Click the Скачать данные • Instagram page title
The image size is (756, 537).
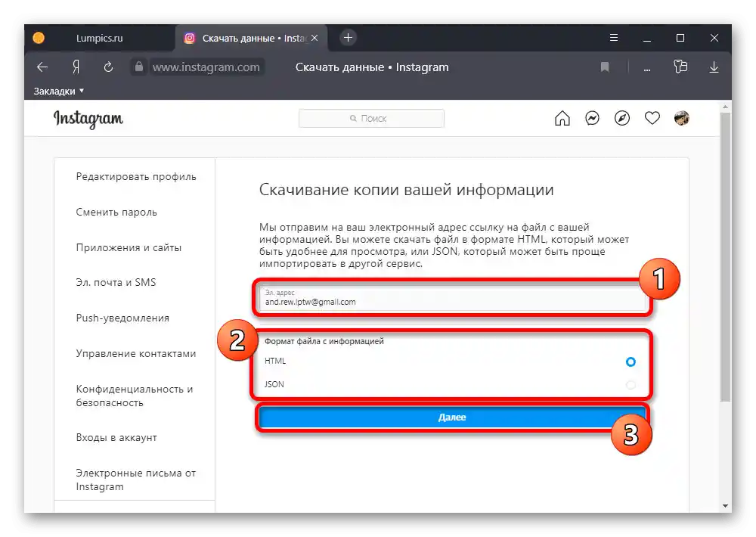372,67
